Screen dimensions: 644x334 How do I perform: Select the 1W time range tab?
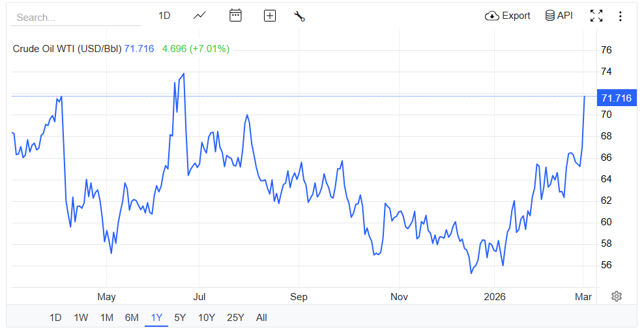point(81,318)
